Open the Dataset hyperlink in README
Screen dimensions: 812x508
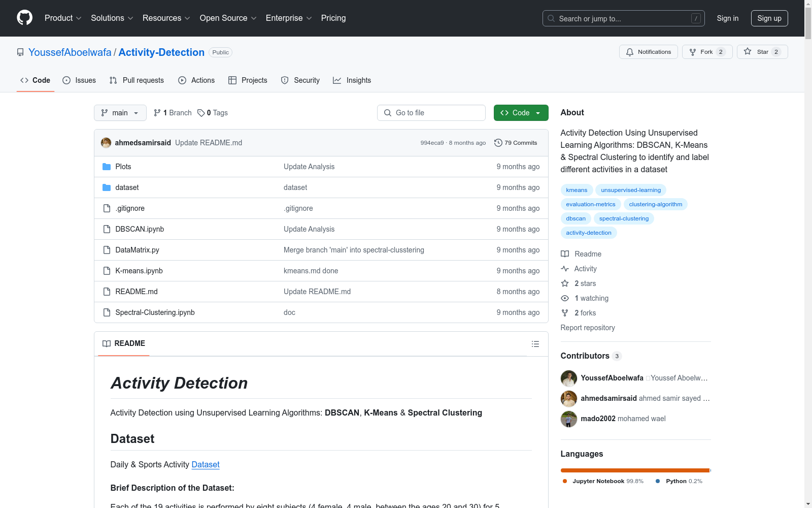coord(206,464)
